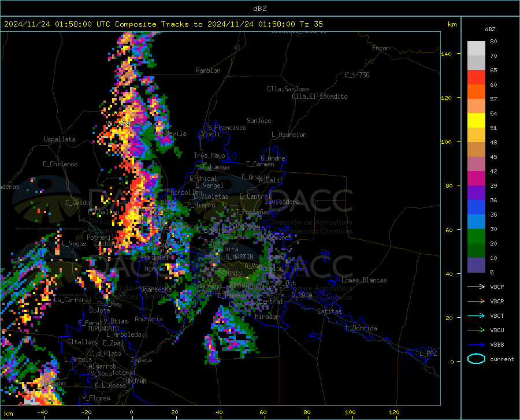
Task: Click the Tres_Mayo place label
Action: click(209, 155)
